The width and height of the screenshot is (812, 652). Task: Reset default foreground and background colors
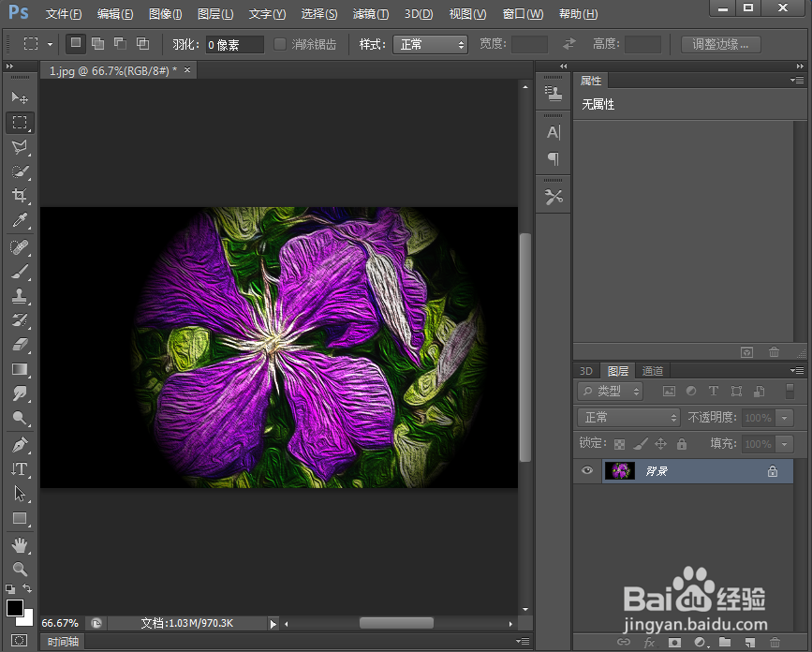tap(10, 589)
